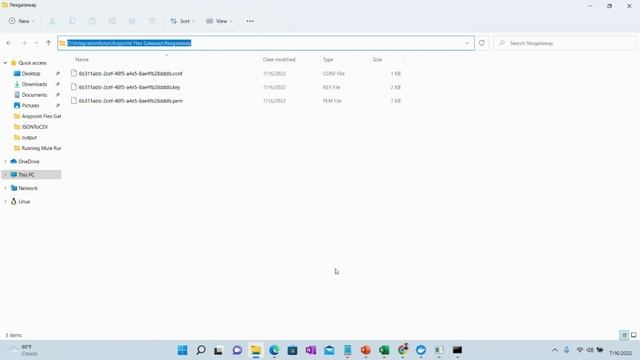The height and width of the screenshot is (360, 640).
Task: Open the recent locations chevron
Action: [x=36, y=43]
